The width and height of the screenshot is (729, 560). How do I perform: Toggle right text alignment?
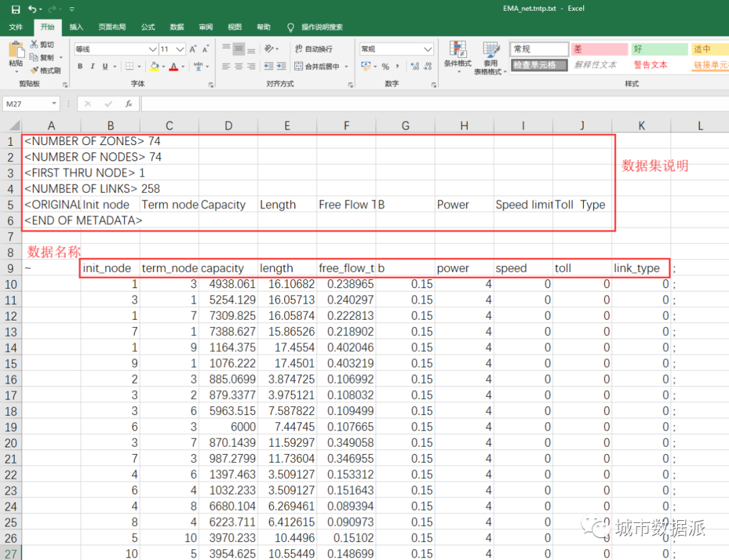tap(251, 66)
